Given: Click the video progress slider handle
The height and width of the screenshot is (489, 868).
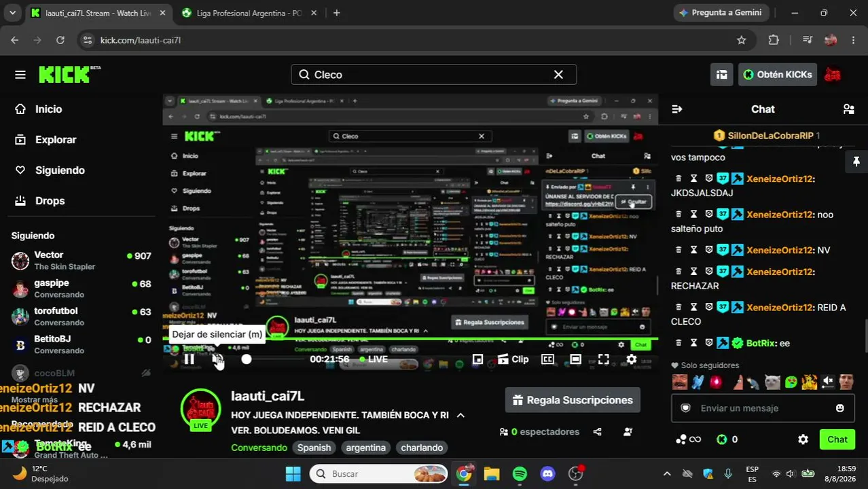Looking at the screenshot, I should (247, 359).
